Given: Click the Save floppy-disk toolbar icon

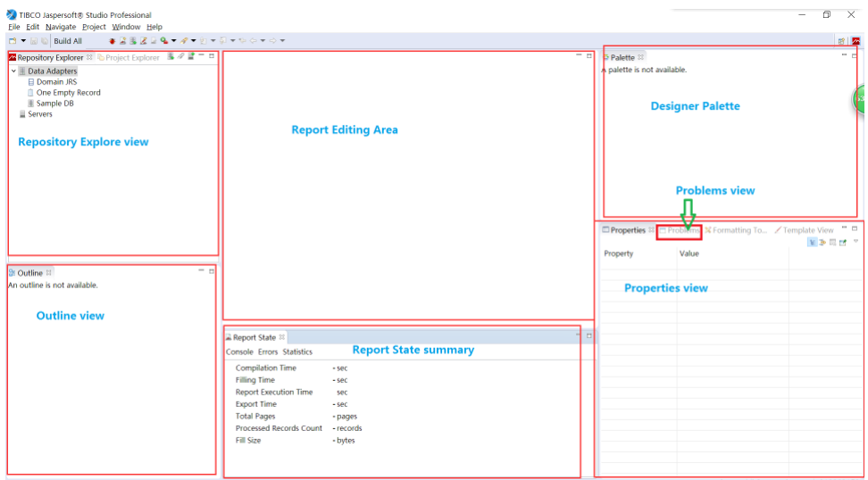Looking at the screenshot, I should [34, 41].
